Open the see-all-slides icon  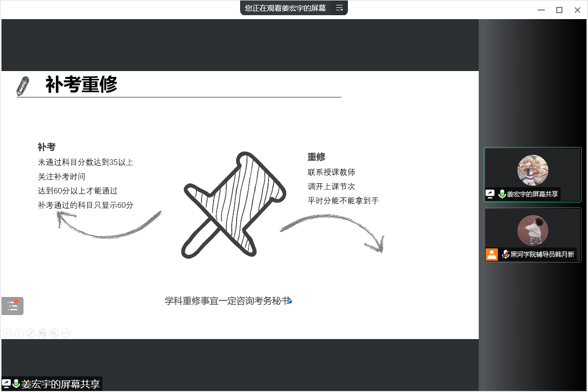pos(42,333)
